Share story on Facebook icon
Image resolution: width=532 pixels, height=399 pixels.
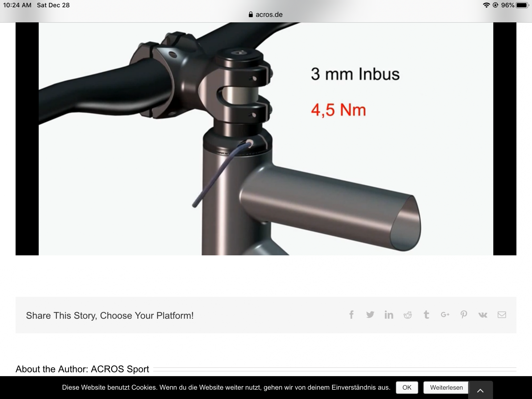[351, 315]
